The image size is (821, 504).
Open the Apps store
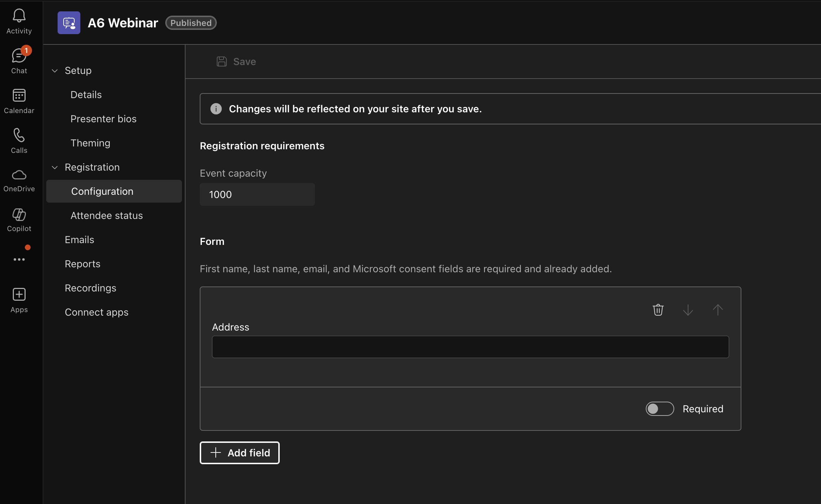click(19, 299)
